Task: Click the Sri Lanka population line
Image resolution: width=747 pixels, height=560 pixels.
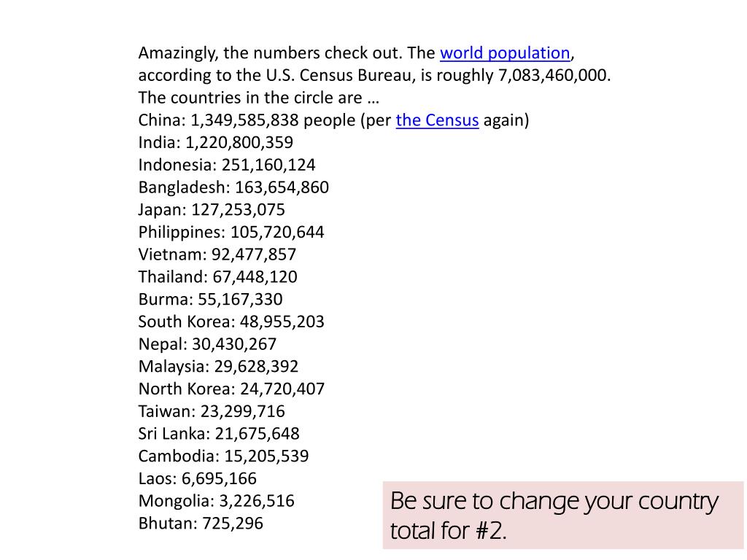Action: tap(219, 433)
